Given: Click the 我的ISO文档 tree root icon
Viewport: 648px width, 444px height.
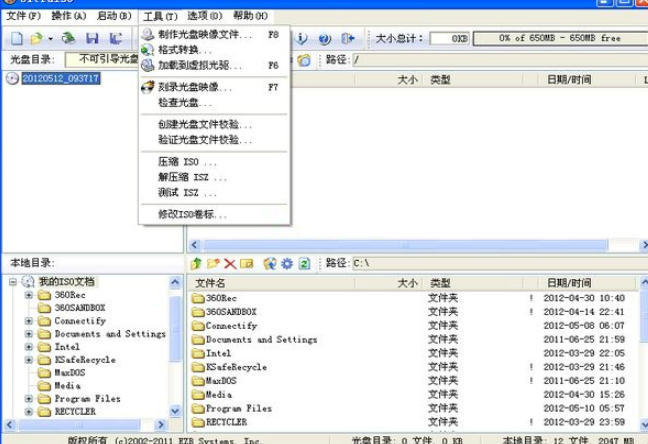Looking at the screenshot, I should coord(28,282).
